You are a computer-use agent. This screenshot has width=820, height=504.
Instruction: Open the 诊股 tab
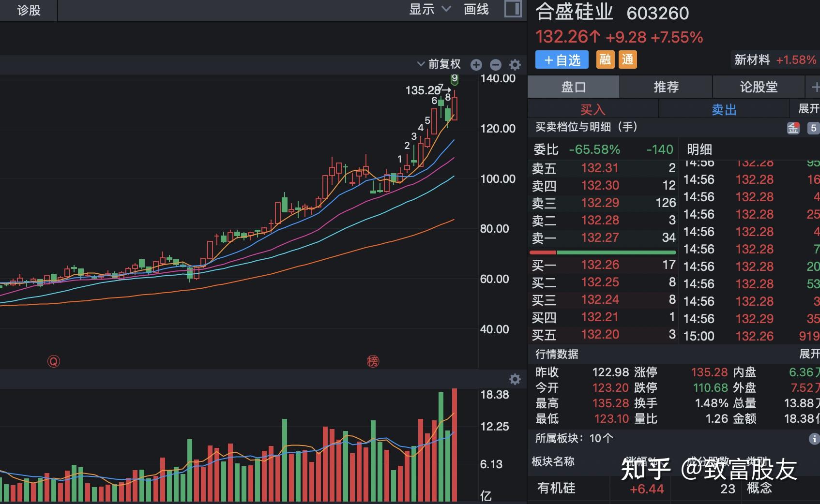tap(29, 10)
